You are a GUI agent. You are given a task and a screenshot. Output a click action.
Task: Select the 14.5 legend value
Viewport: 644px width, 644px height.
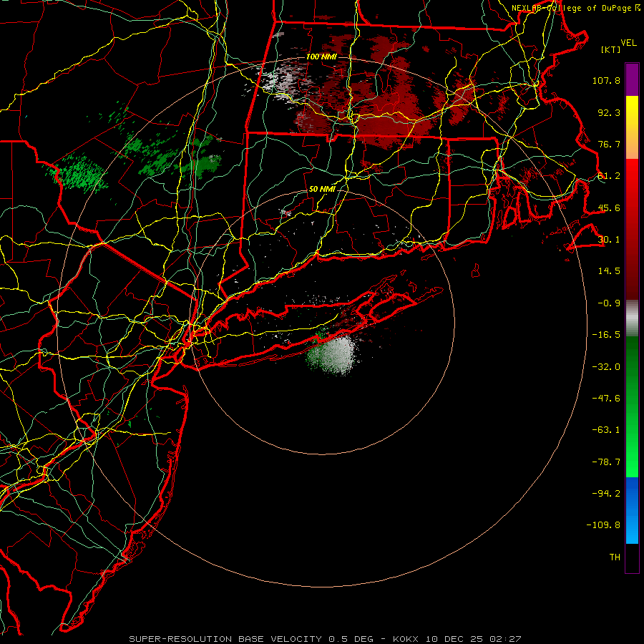609,271
